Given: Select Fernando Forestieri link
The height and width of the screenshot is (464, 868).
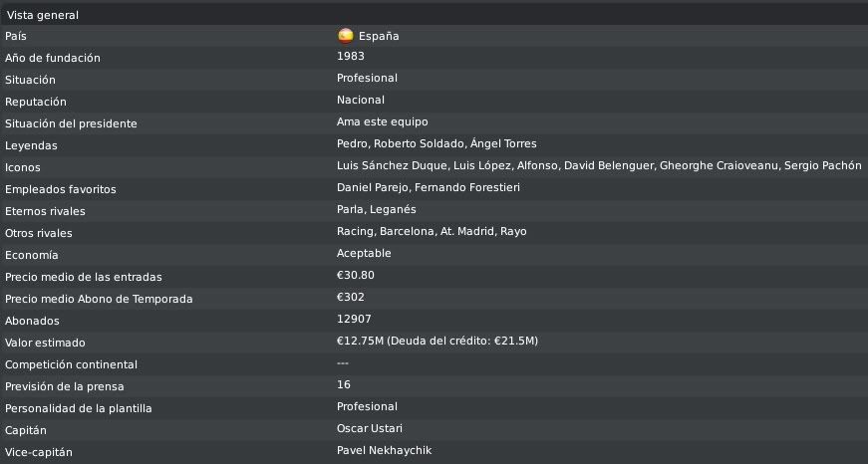Looking at the screenshot, I should pyautogui.click(x=467, y=187).
